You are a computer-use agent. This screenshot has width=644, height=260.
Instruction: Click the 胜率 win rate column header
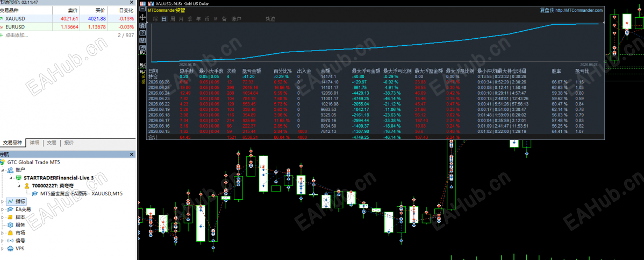[556, 71]
